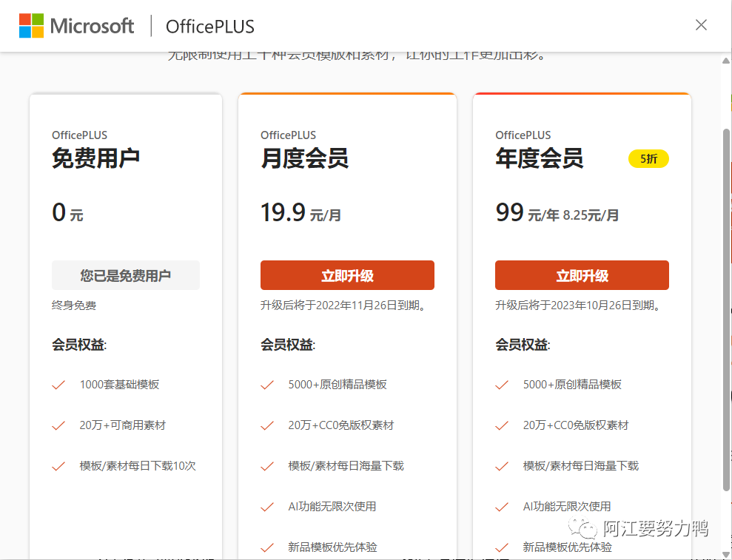The image size is (732, 560).
Task: Click 20万+可商用素材 benefit text
Action: (123, 425)
